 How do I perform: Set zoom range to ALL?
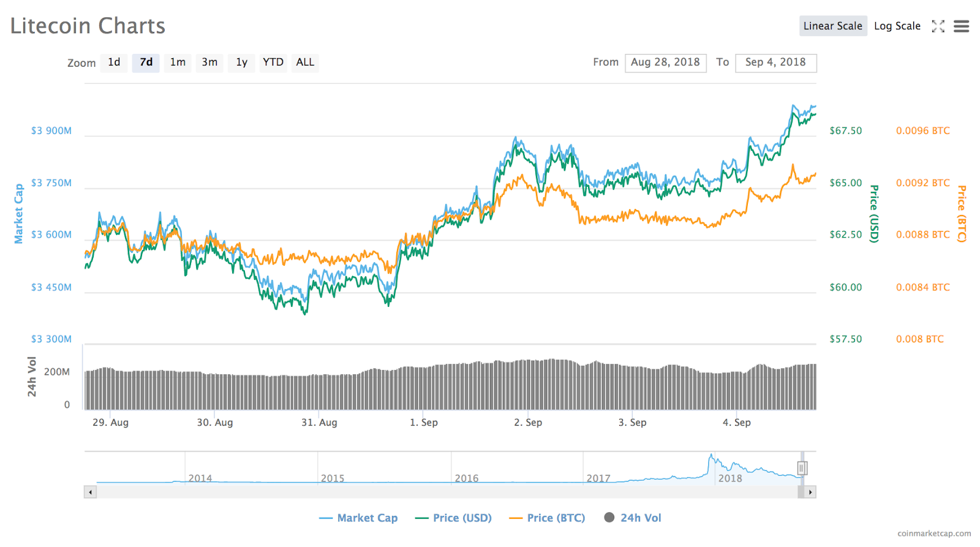[x=305, y=62]
